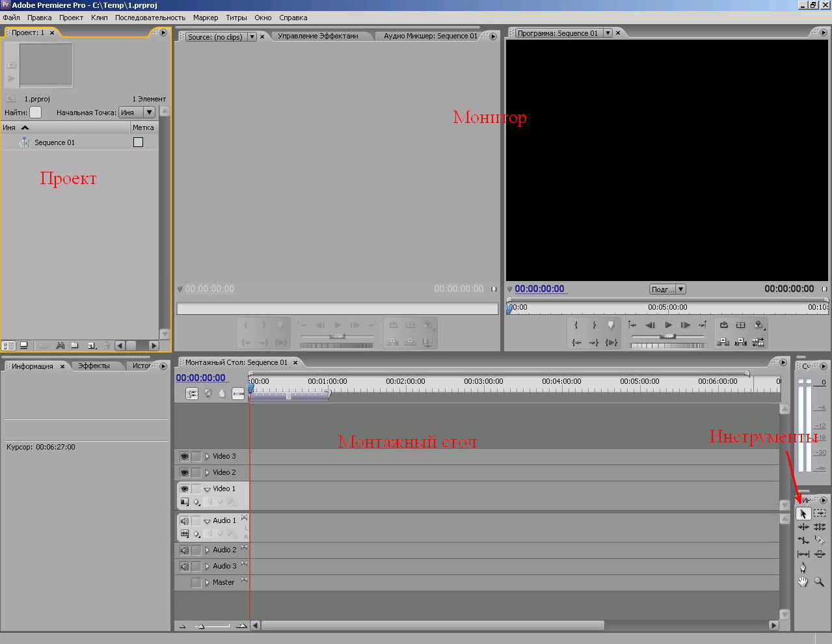Click Play In to Out in Program monitor

coord(611,342)
